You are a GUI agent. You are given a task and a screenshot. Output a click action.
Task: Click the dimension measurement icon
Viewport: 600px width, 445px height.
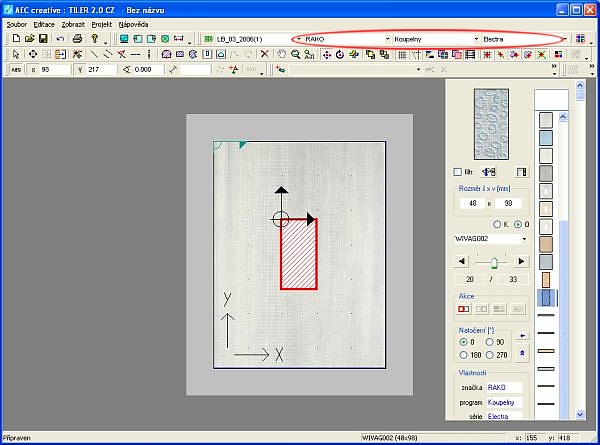[x=179, y=39]
